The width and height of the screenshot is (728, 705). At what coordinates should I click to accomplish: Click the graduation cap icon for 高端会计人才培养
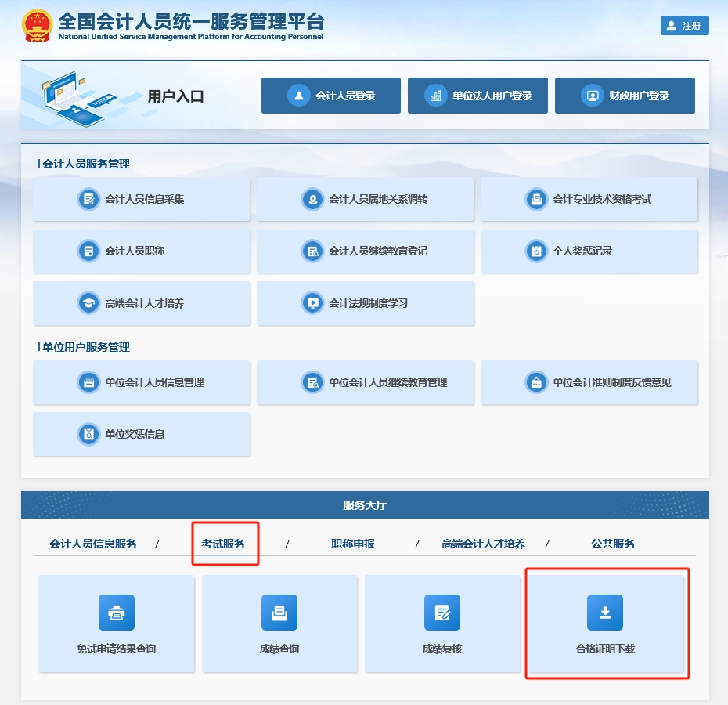point(89,303)
